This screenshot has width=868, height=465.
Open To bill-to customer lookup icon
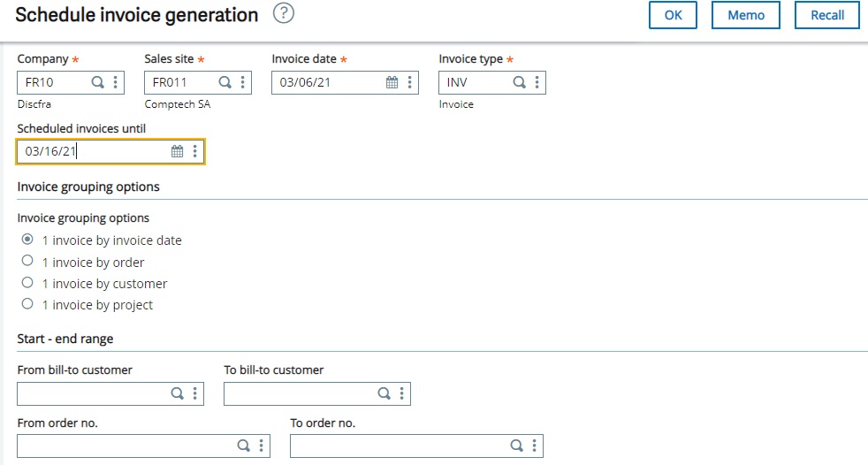click(385, 393)
